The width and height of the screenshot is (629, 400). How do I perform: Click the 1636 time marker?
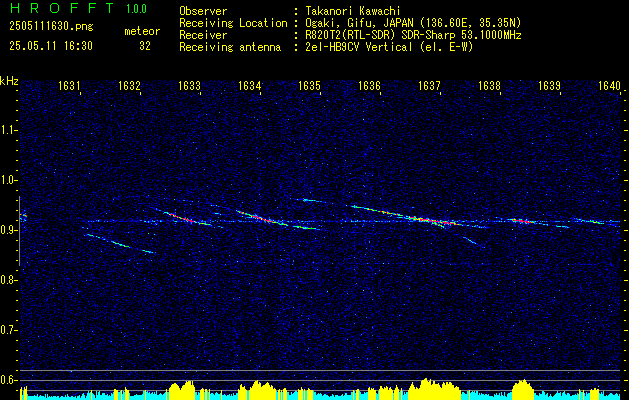[369, 85]
